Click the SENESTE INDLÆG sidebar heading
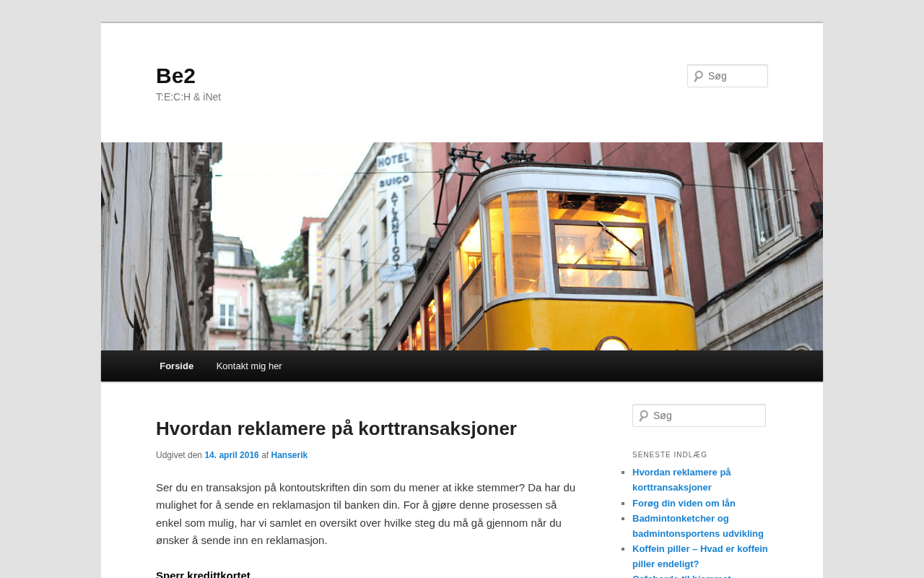 click(x=670, y=455)
